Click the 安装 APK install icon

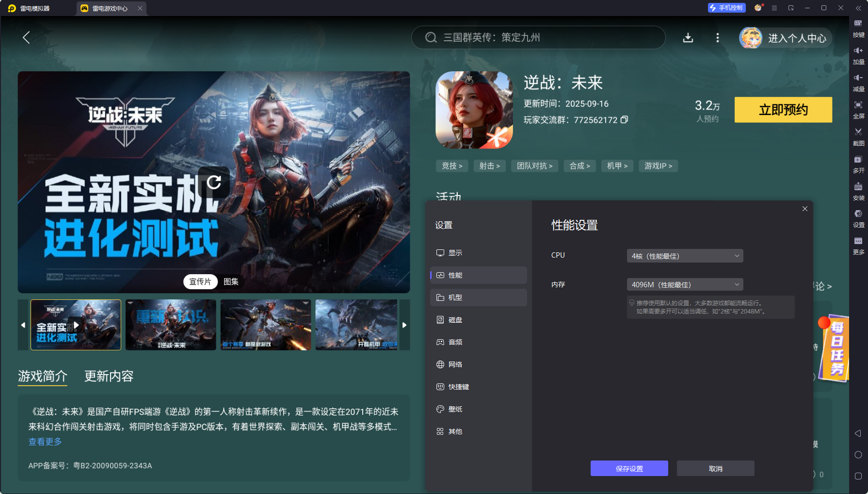click(x=858, y=192)
